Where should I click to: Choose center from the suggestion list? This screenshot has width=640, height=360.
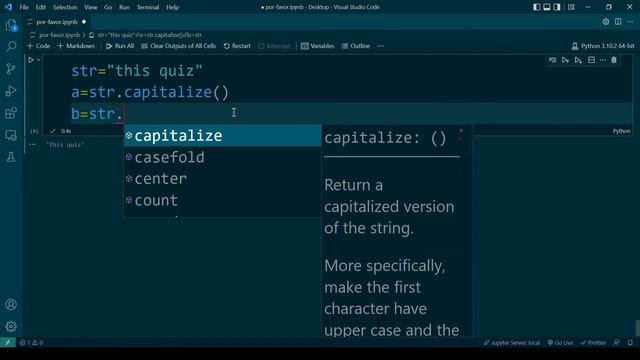(x=222, y=179)
